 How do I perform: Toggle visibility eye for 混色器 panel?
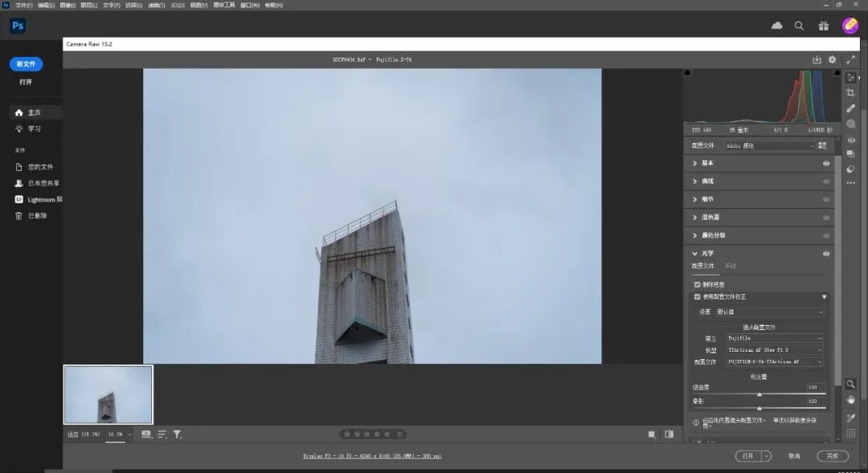click(826, 218)
